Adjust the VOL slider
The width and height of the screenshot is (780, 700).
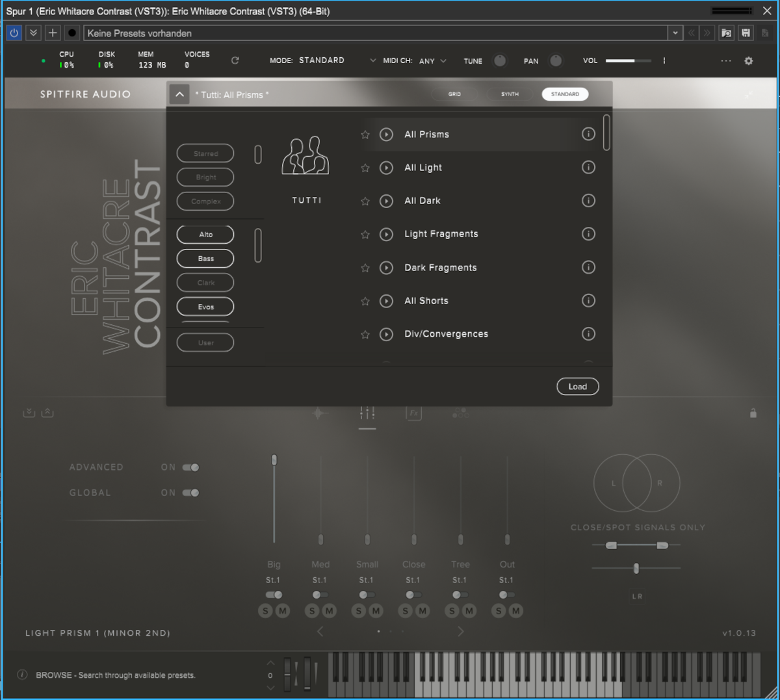click(628, 60)
